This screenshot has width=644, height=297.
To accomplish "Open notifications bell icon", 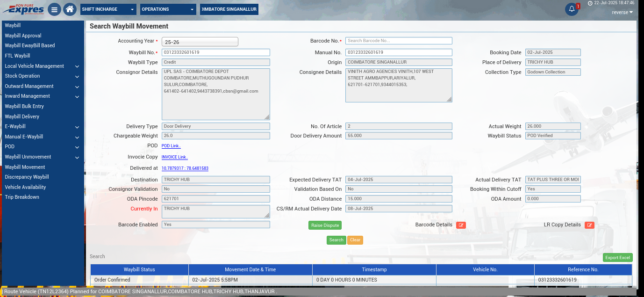I will coord(572,9).
